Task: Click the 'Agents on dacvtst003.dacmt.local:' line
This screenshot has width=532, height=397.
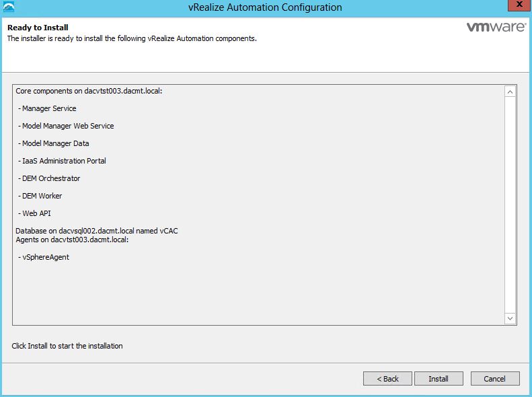Action: pyautogui.click(x=72, y=240)
